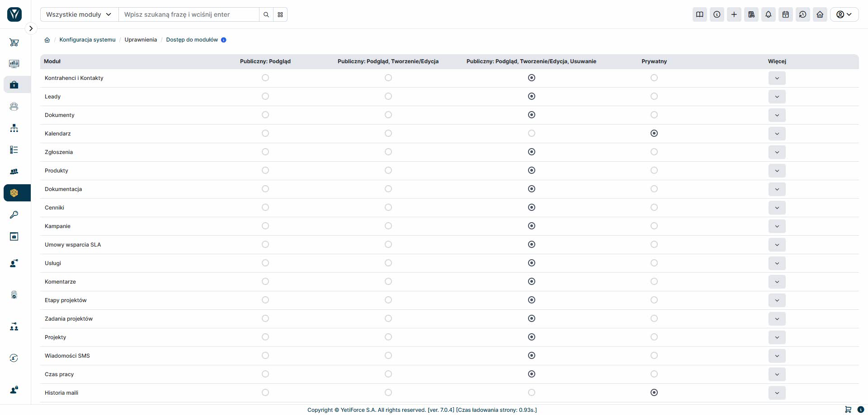Expand Więcej for Umowy wsparcia SLA
This screenshot has width=868, height=415.
[777, 245]
